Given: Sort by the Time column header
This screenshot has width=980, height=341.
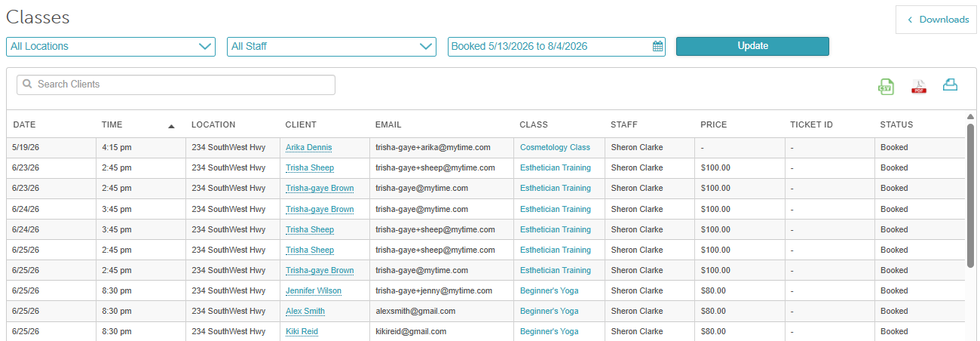Looking at the screenshot, I should pyautogui.click(x=112, y=125).
